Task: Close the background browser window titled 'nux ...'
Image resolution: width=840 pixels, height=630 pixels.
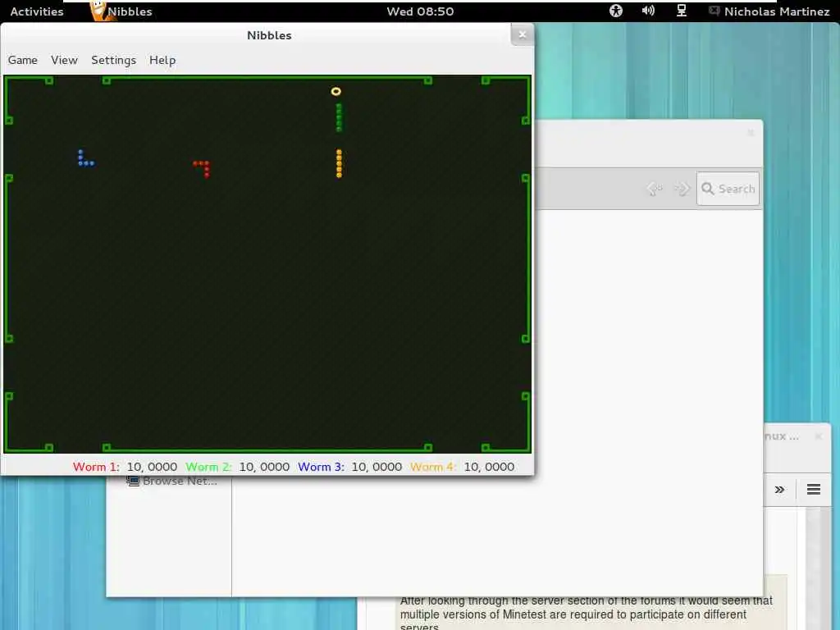Action: point(818,436)
